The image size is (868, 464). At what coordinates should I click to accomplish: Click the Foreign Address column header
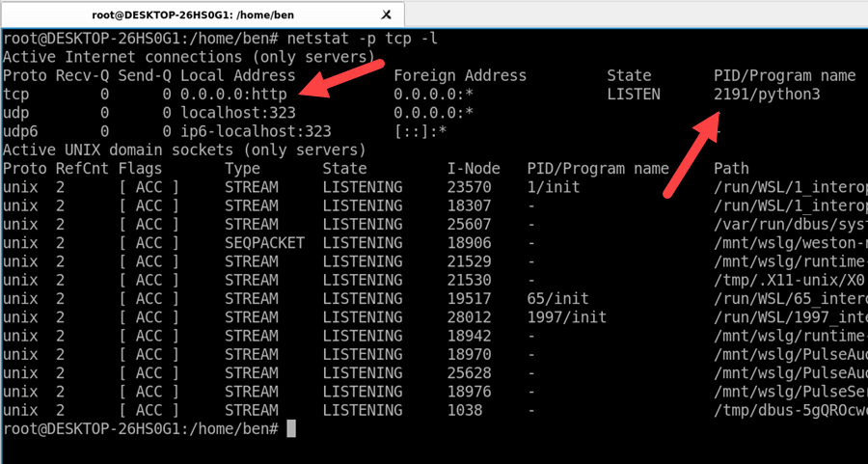tap(460, 76)
